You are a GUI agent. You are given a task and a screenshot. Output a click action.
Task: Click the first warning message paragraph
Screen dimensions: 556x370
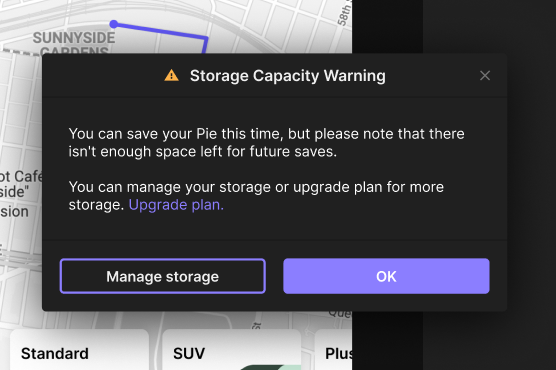pos(266,143)
